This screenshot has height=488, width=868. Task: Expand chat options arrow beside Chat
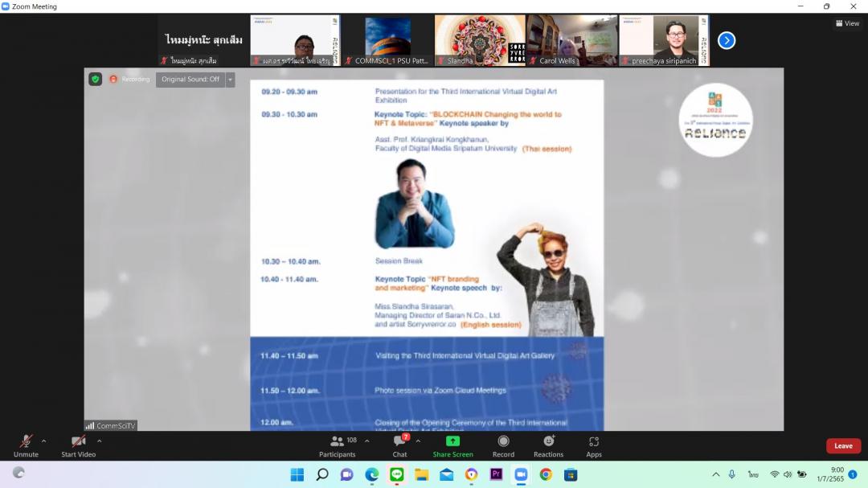point(418,441)
